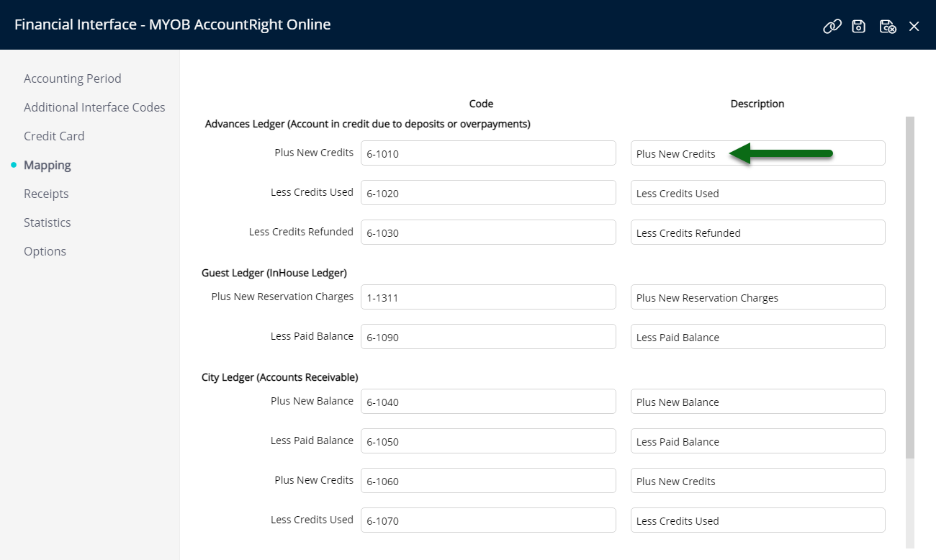
Task: Open Additional Interface Codes section
Action: (94, 107)
